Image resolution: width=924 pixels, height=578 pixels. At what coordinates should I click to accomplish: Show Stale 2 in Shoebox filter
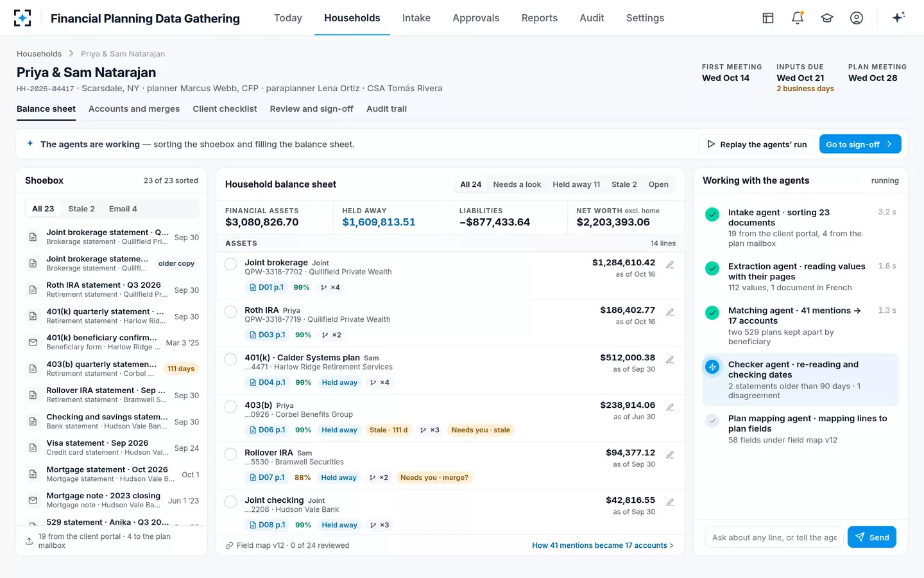click(x=81, y=209)
